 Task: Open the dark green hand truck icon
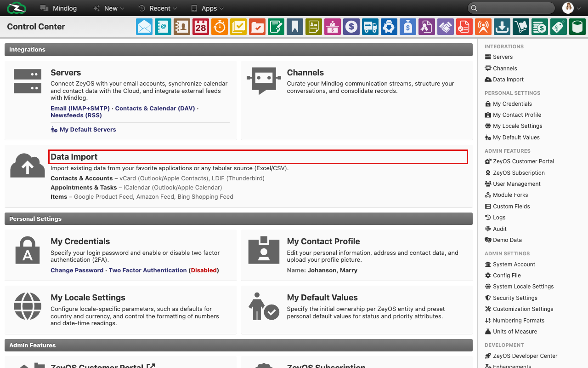coord(521,27)
